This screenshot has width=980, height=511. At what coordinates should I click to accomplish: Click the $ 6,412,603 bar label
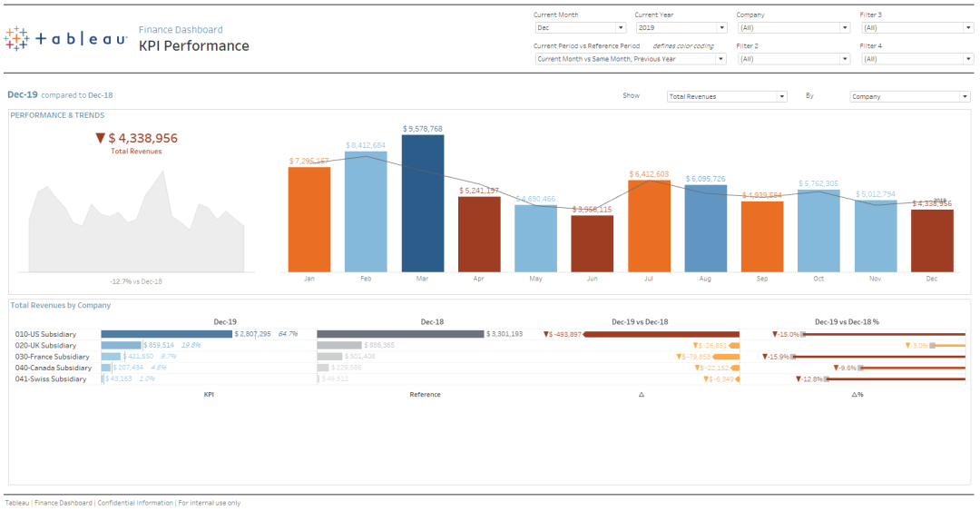pyautogui.click(x=649, y=174)
